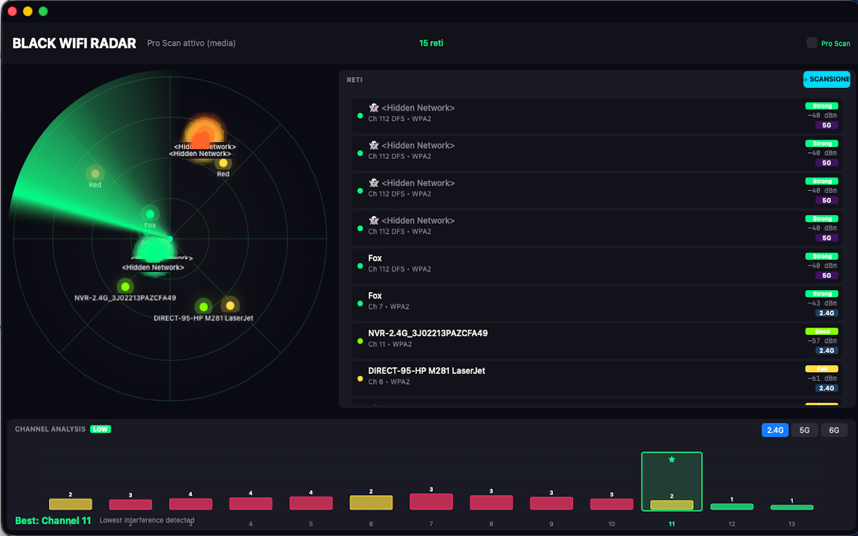Click the faded left Red dot on radar
The width and height of the screenshot is (858, 536).
click(x=95, y=173)
